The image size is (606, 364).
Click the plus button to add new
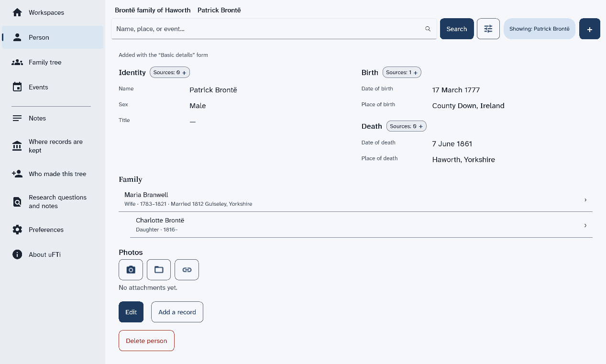[590, 29]
